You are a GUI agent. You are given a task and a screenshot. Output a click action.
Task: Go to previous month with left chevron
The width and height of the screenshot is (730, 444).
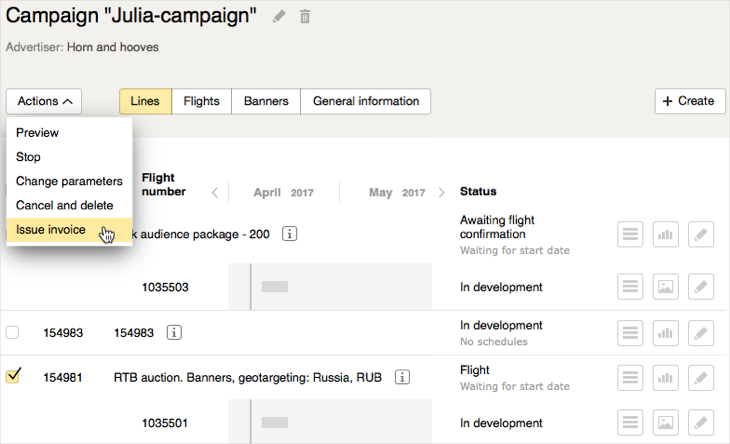pos(215,192)
